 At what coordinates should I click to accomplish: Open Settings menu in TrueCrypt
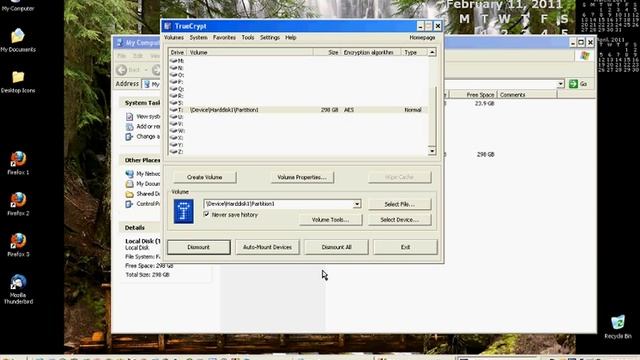[270, 38]
